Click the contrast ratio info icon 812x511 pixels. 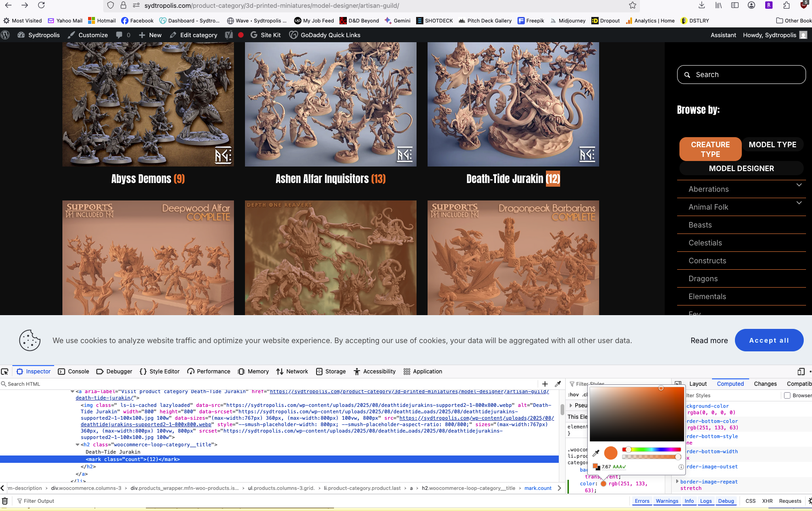[x=681, y=467]
